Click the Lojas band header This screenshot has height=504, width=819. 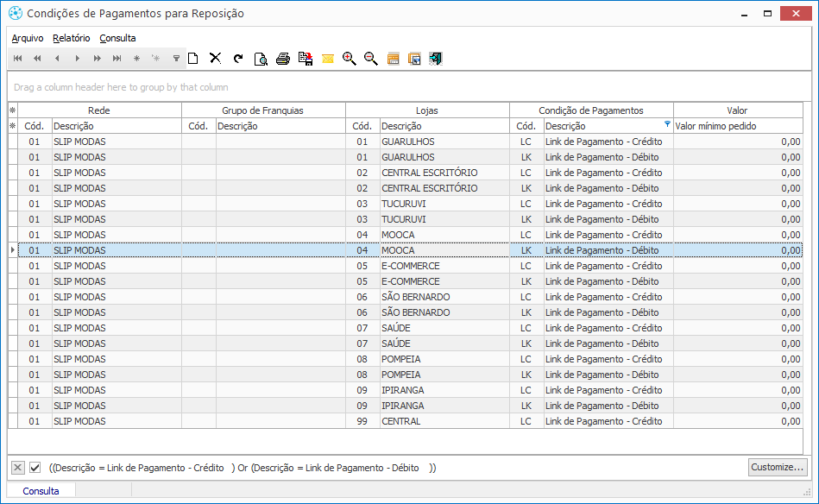426,110
